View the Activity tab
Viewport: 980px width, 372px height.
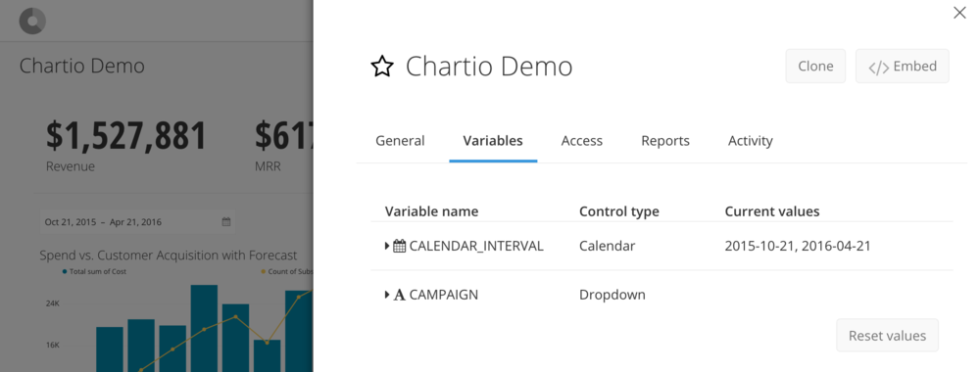(x=751, y=141)
